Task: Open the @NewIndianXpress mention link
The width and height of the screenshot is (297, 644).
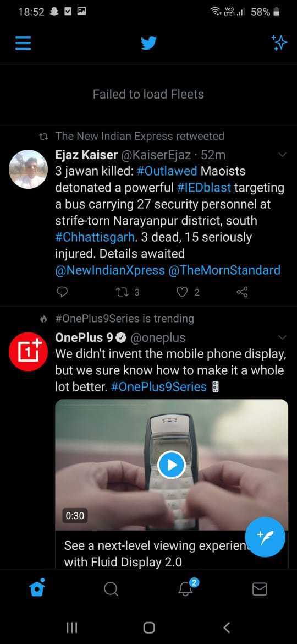Action: coord(110,270)
